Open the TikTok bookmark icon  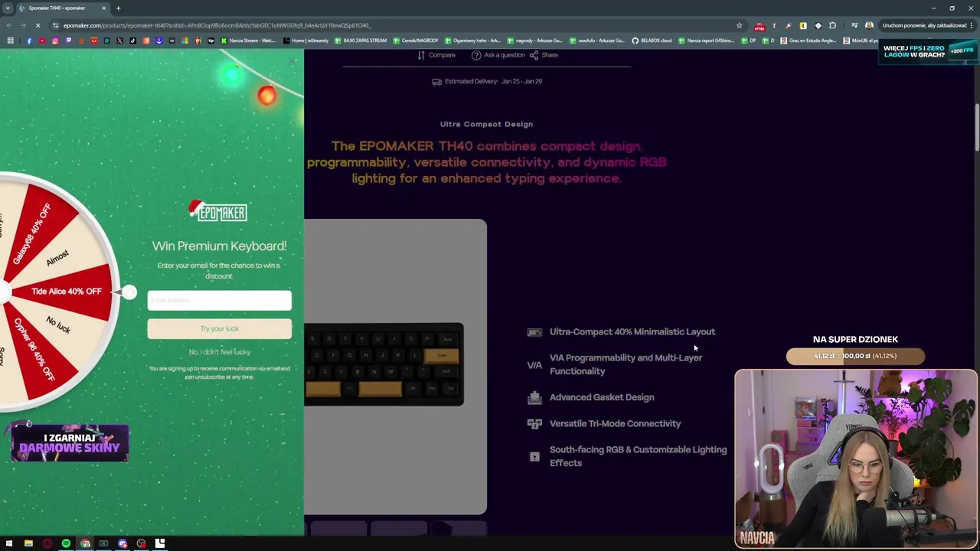pyautogui.click(x=133, y=41)
